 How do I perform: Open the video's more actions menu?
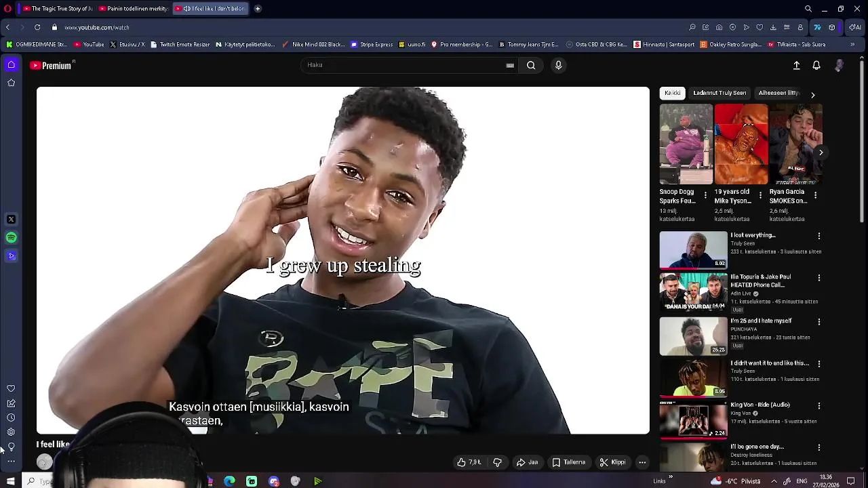pos(642,462)
